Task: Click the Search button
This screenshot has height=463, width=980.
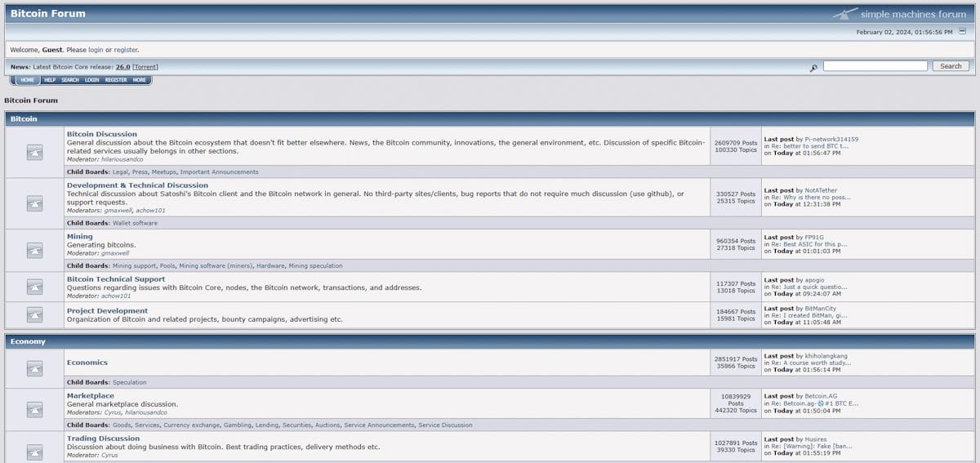Action: [x=951, y=66]
